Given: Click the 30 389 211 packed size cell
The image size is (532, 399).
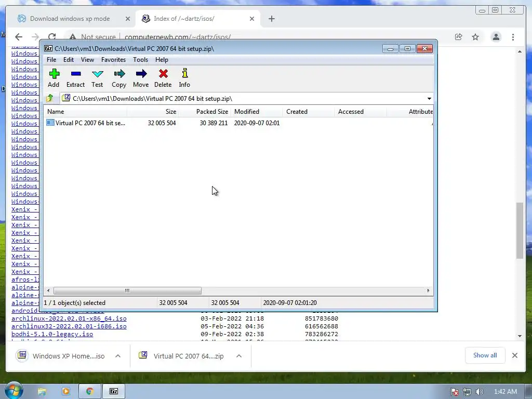Looking at the screenshot, I should [x=214, y=123].
